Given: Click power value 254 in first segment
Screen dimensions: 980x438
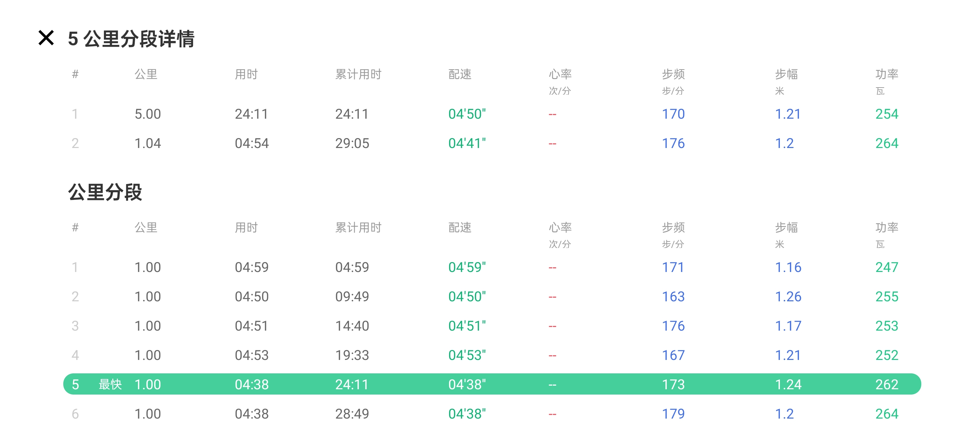Looking at the screenshot, I should pyautogui.click(x=886, y=114).
